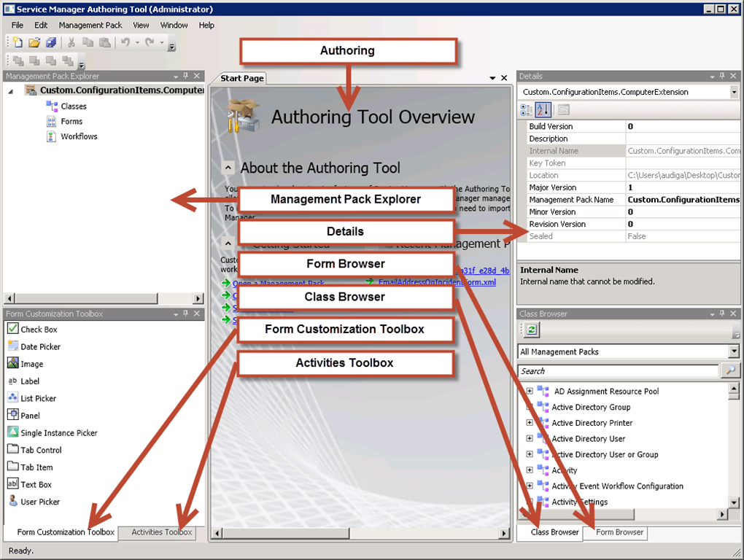This screenshot has height=560, width=744.
Task: Click the Copy toolbar icon
Action: 88,43
